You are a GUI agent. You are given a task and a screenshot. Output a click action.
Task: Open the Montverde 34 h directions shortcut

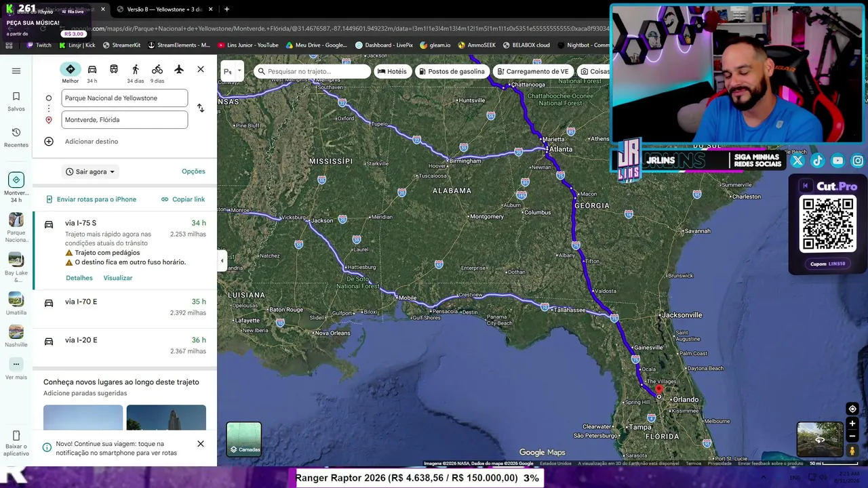16,188
